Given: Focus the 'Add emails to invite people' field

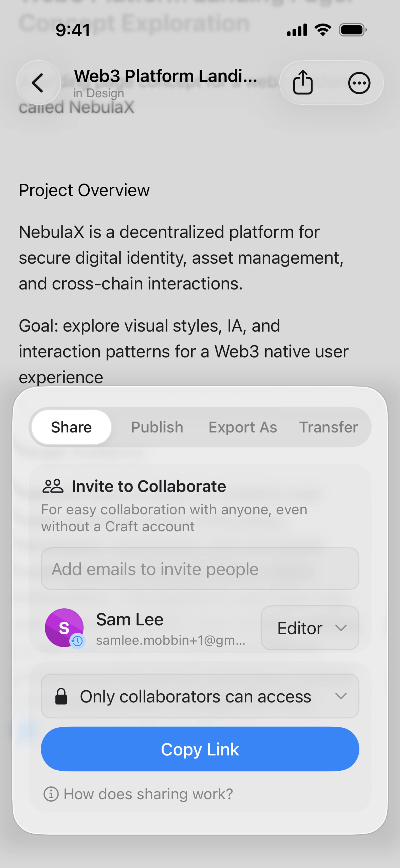Looking at the screenshot, I should point(200,569).
